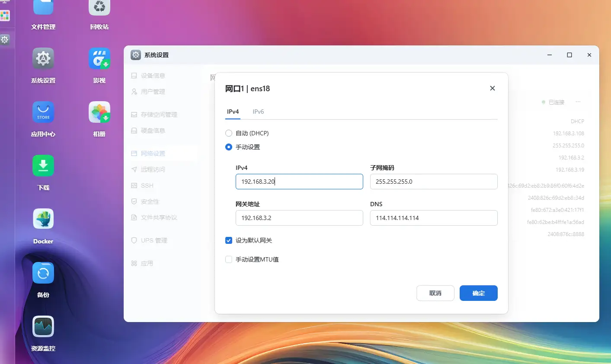Select the 自动 (DHCP) radio option

point(229,133)
